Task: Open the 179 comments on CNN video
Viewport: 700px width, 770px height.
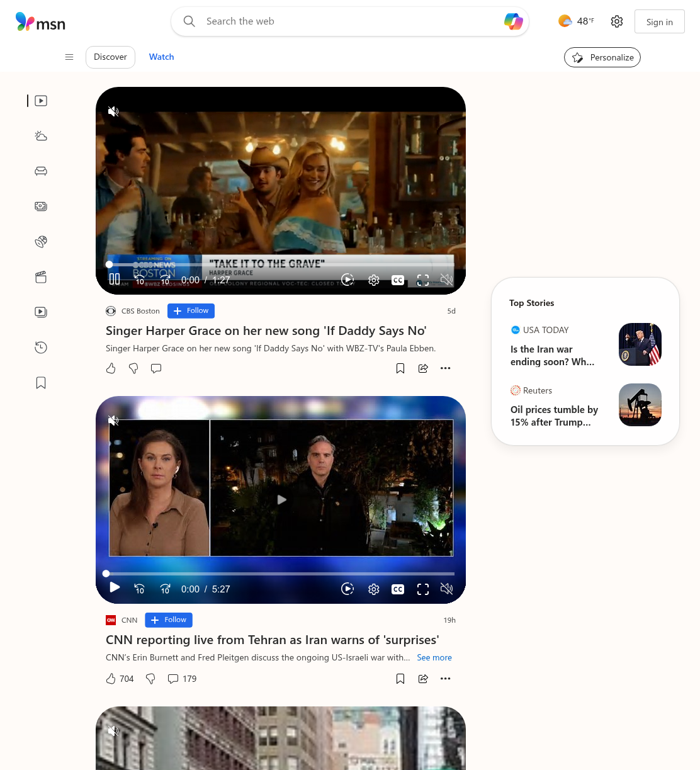Action: (182, 679)
